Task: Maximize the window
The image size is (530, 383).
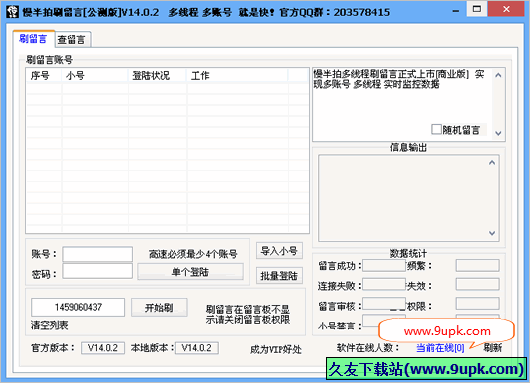Action: [x=477, y=9]
